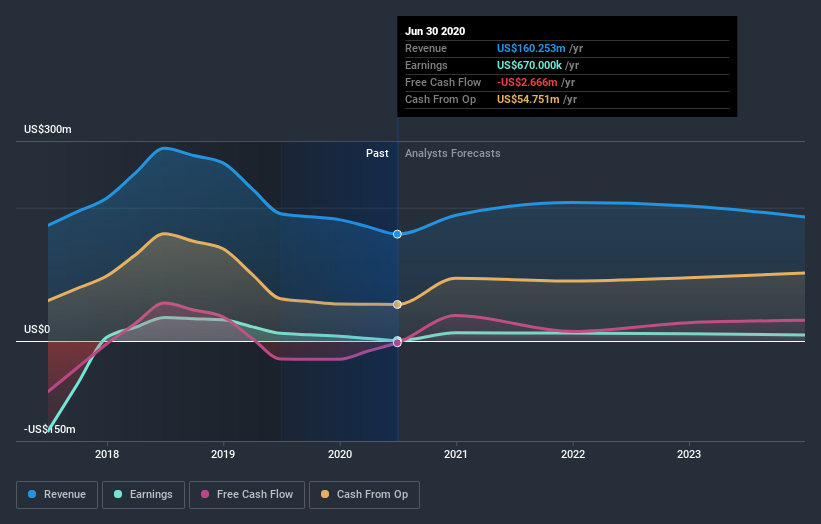Click the US$54.751m cash from op value

pyautogui.click(x=528, y=99)
